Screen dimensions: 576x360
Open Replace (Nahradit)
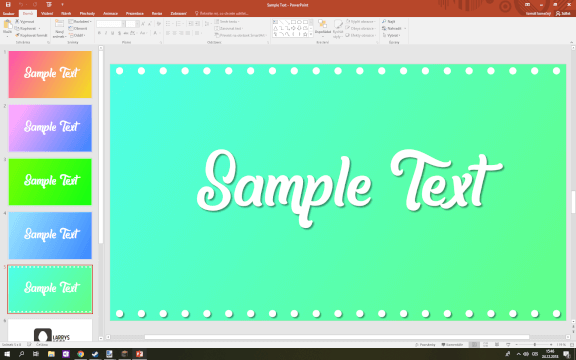click(x=394, y=29)
